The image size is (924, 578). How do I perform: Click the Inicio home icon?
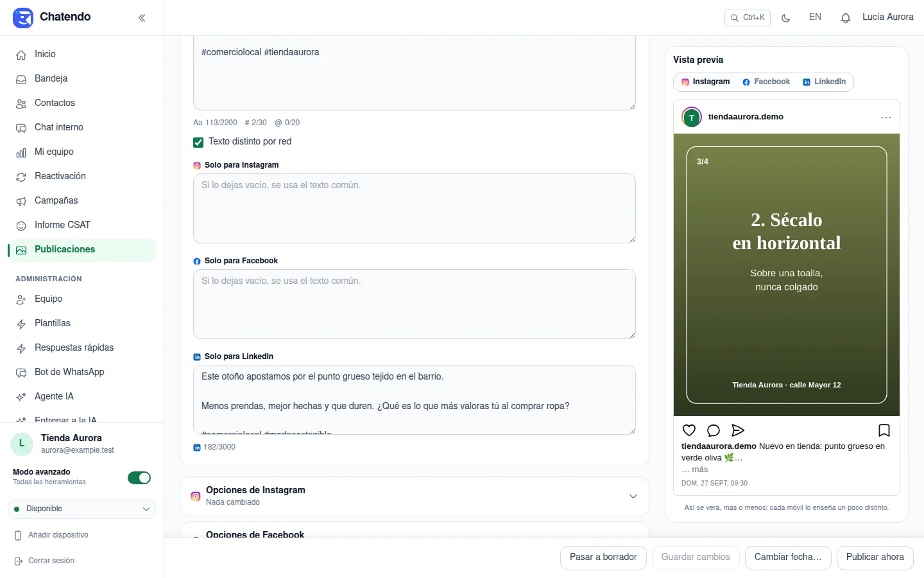tap(21, 55)
